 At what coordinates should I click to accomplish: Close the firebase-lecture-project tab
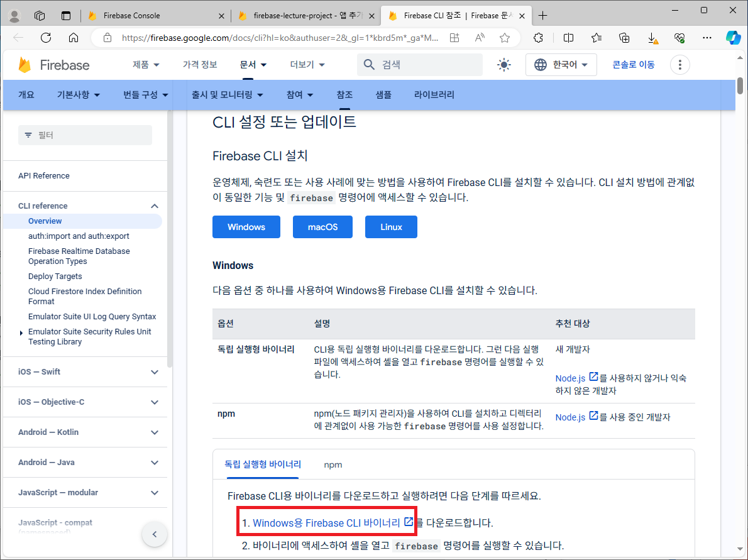[371, 16]
